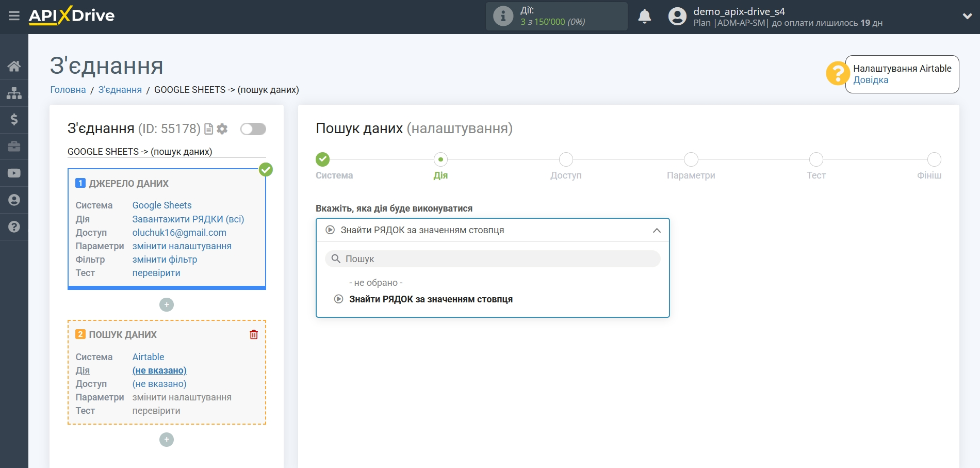The height and width of the screenshot is (468, 980).
Task: Click the actions counter 3 з 150'000
Action: pos(552,22)
